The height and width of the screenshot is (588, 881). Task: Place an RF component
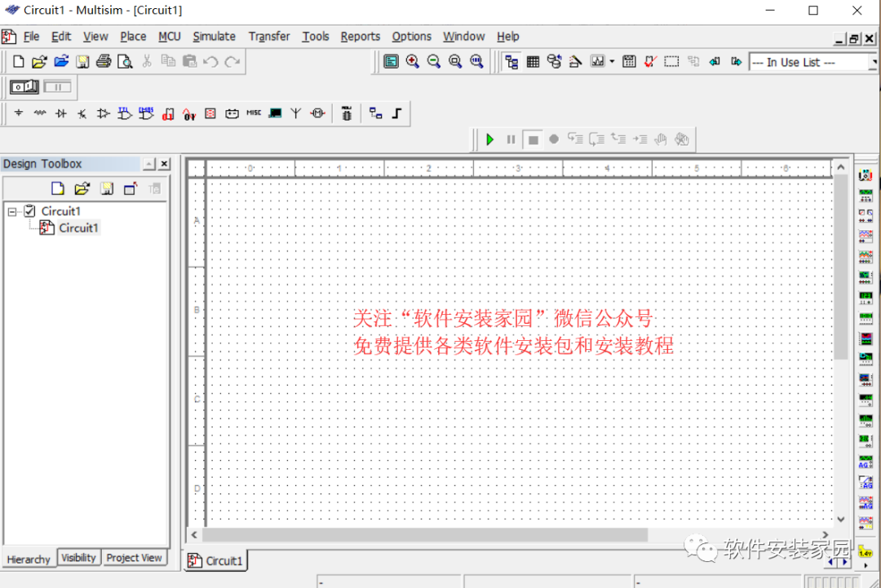[295, 113]
